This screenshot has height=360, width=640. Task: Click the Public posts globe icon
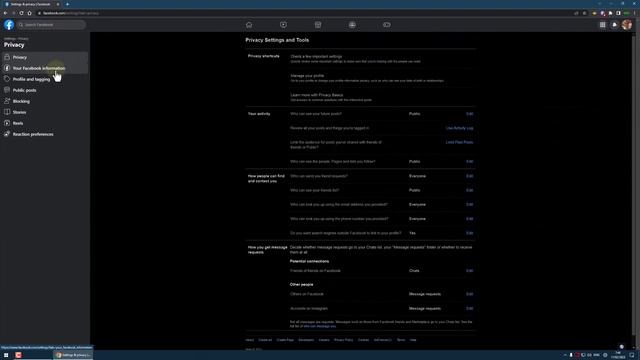tap(7, 90)
